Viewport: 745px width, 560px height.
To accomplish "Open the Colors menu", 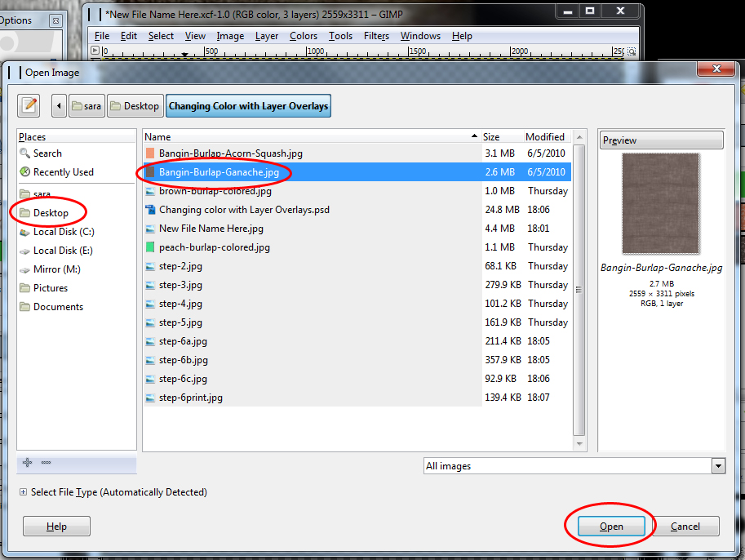I will (x=303, y=36).
